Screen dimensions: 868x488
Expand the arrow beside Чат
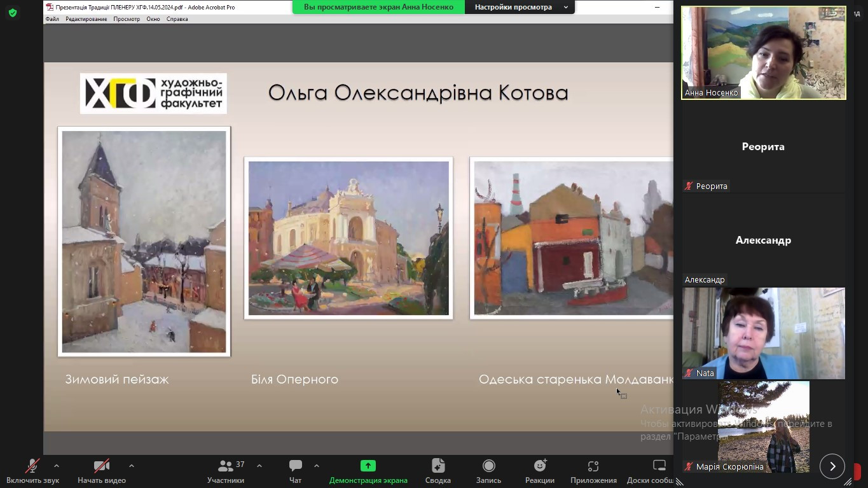[316, 466]
